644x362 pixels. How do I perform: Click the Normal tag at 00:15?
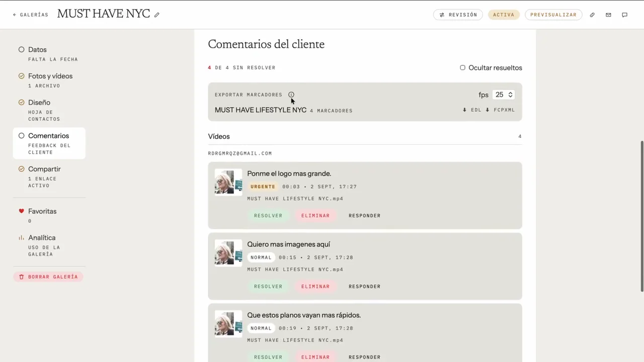click(261, 257)
